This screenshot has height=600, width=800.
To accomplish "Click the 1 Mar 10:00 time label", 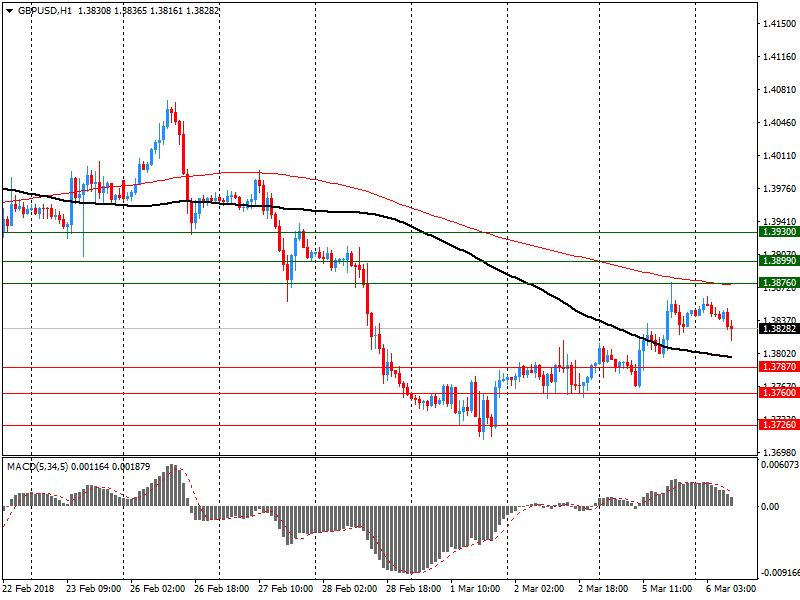I will click(x=476, y=589).
